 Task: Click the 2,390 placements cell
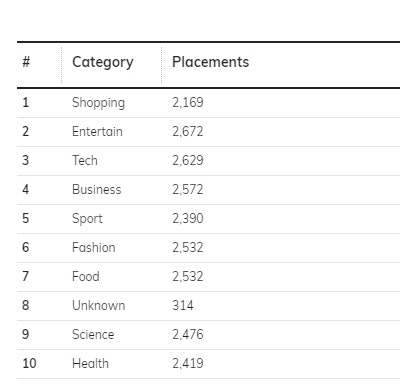point(188,218)
